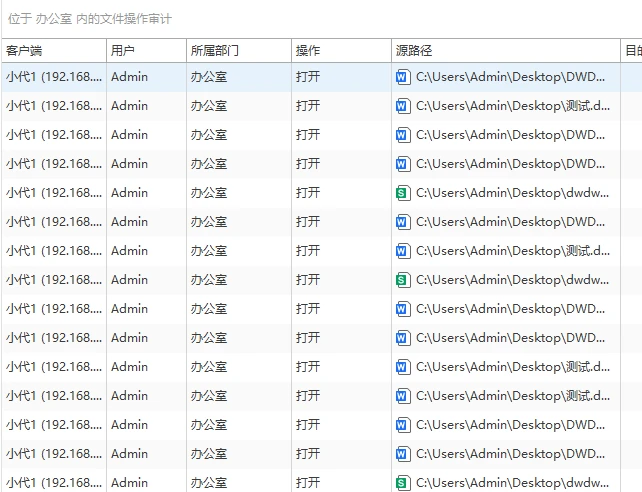Select the fifth row's 办公室 department cell

pos(209,193)
